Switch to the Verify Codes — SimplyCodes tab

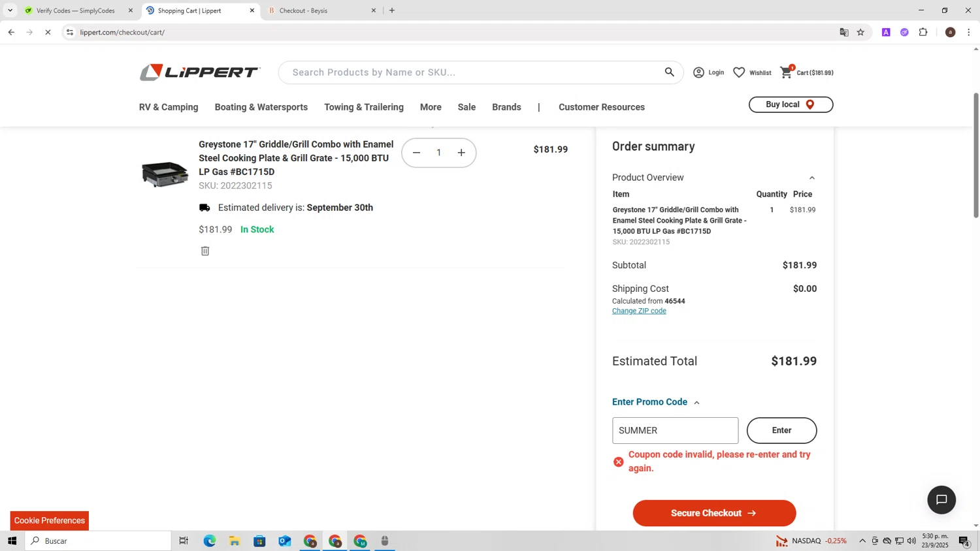(x=75, y=10)
